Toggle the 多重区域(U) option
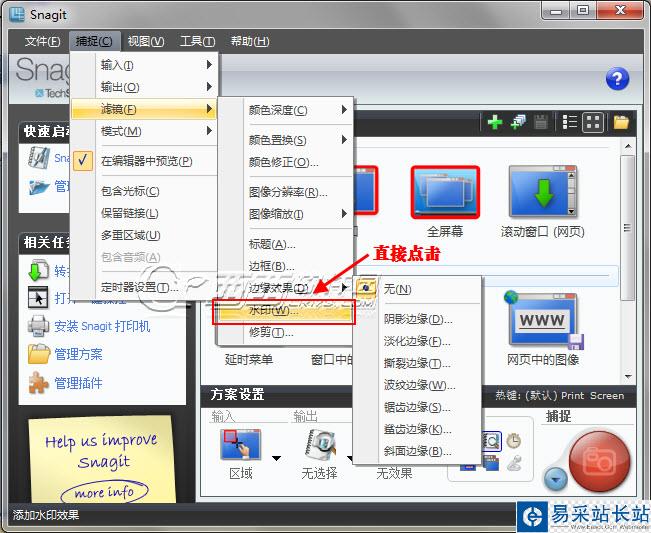This screenshot has width=651, height=533. (144, 235)
